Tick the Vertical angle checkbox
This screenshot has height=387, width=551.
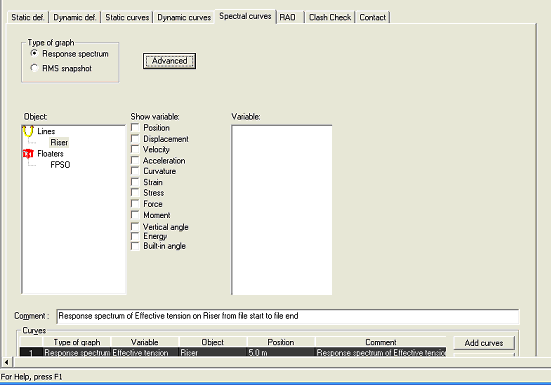[135, 226]
